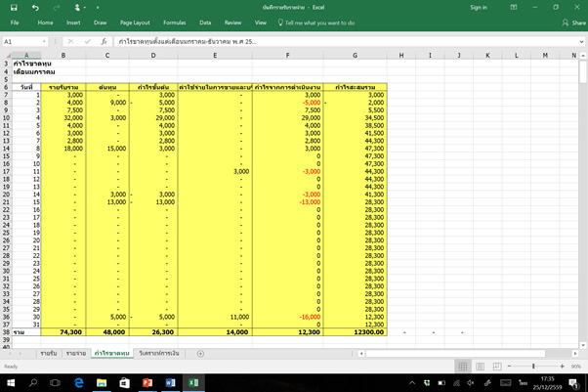The width and height of the screenshot is (588, 392).
Task: Open PowerPoint from taskbar
Action: tap(147, 382)
